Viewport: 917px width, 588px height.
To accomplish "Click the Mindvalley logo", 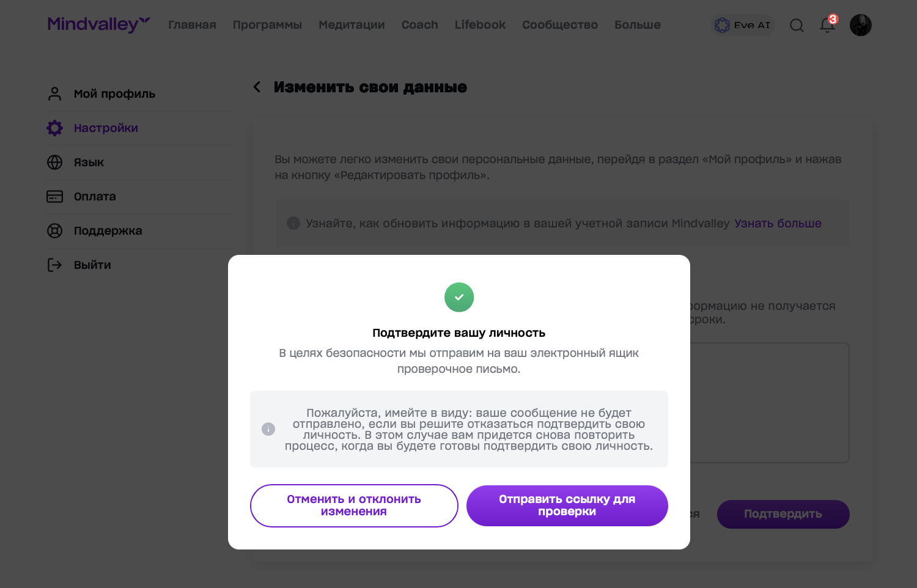I will (x=98, y=24).
